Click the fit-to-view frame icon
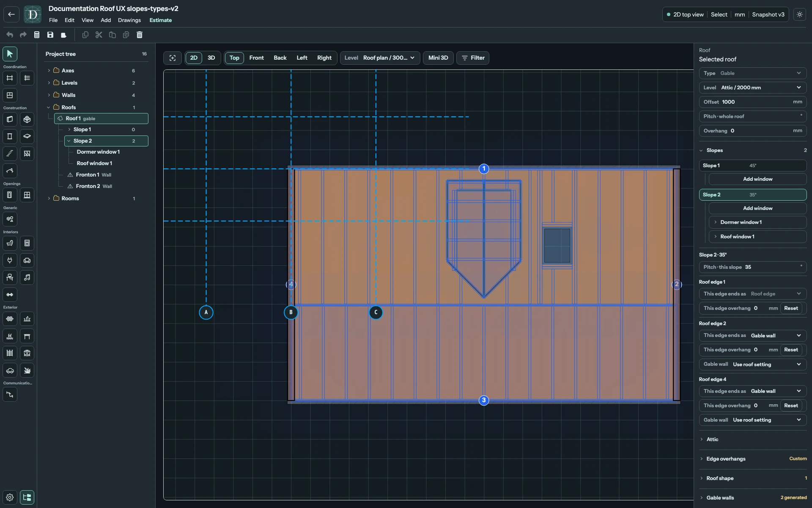This screenshot has width=812, height=508. pyautogui.click(x=173, y=58)
